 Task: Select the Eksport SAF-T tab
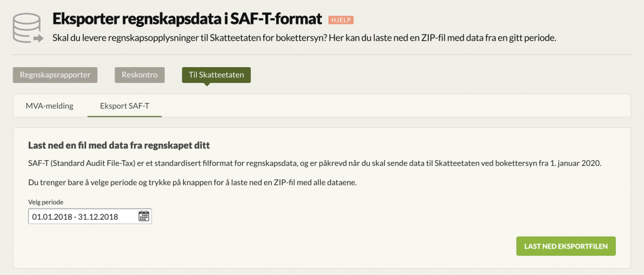pos(125,105)
